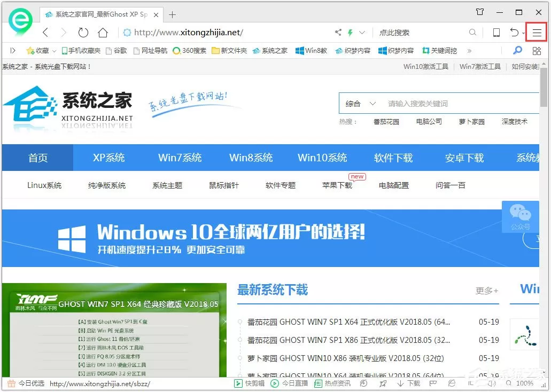Open the 综合 search category dropdown
This screenshot has width=551, height=392.
(x=361, y=104)
